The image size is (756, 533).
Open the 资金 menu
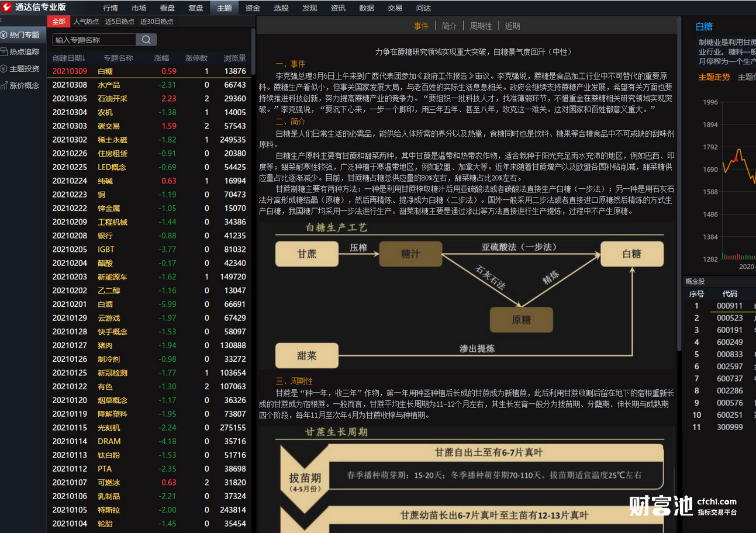[x=253, y=8]
